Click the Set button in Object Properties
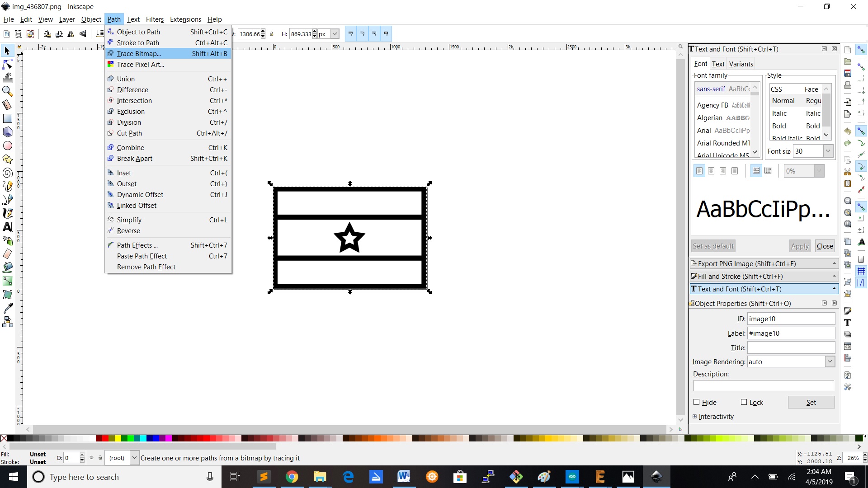Screen dimensions: 868x488 tap(811, 402)
